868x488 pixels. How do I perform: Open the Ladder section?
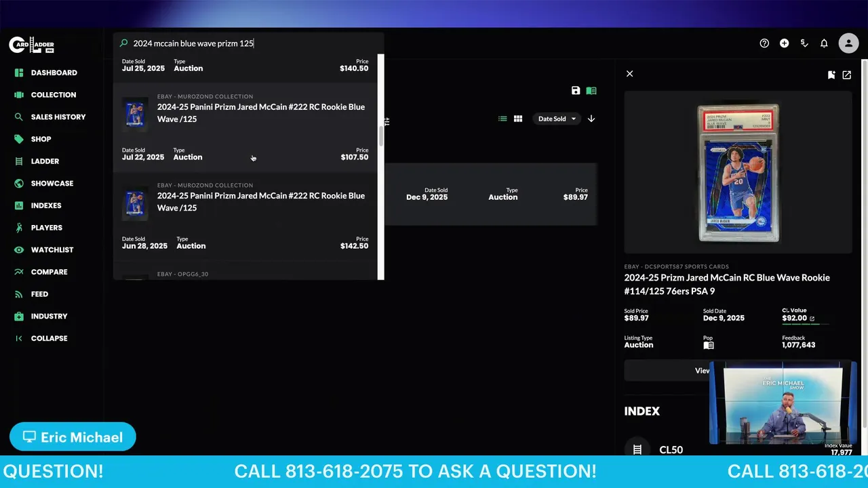tap(45, 161)
